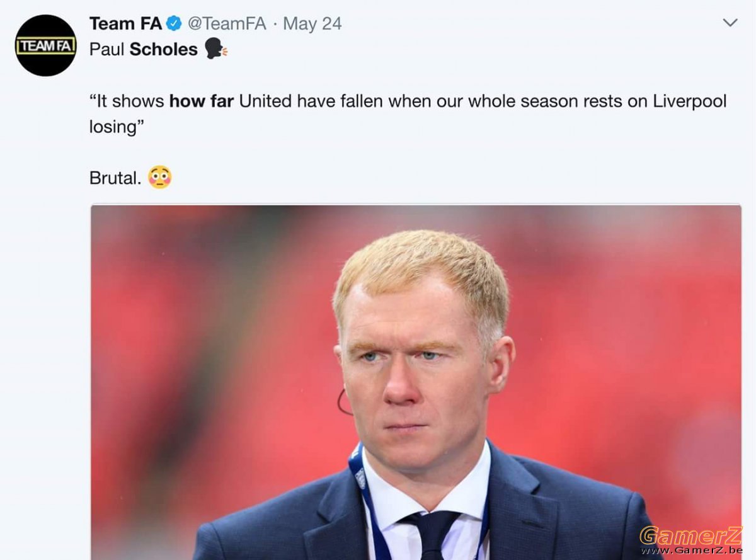Click the word 'Brutal.' in the tweet
Image resolution: width=756 pixels, height=560 pixels.
click(115, 178)
